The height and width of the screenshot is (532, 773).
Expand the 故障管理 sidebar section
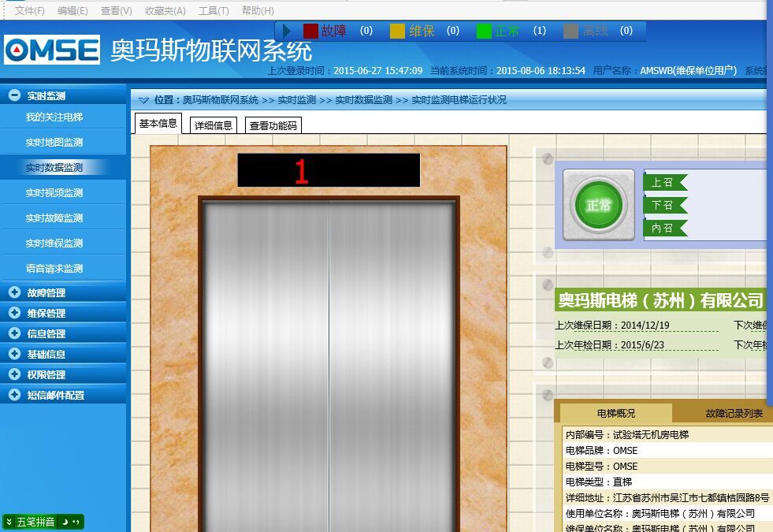[x=14, y=292]
